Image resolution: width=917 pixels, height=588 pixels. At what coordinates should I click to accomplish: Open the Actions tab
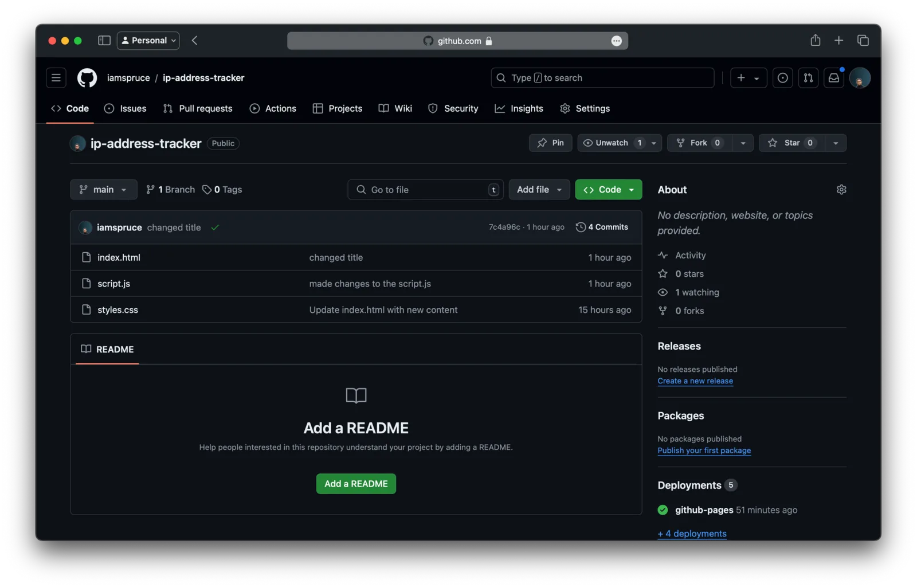click(x=273, y=108)
